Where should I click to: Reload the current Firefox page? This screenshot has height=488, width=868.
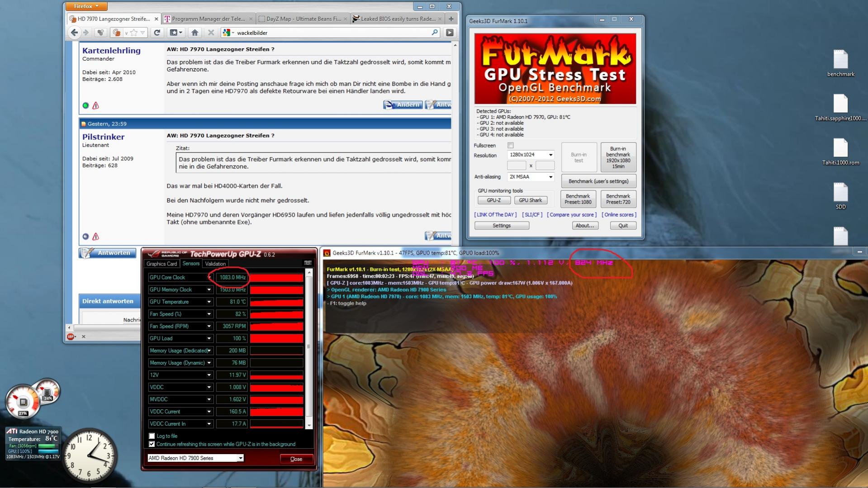click(157, 33)
